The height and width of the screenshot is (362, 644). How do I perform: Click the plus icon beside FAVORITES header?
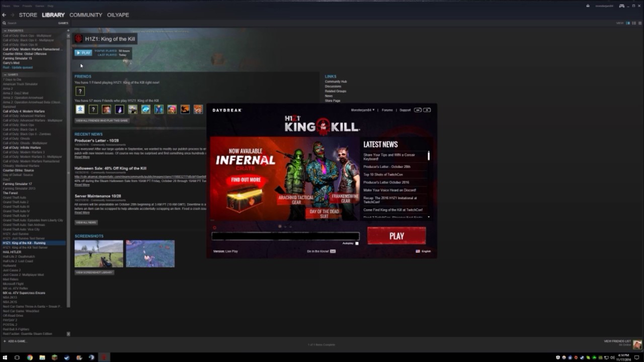pyautogui.click(x=68, y=31)
